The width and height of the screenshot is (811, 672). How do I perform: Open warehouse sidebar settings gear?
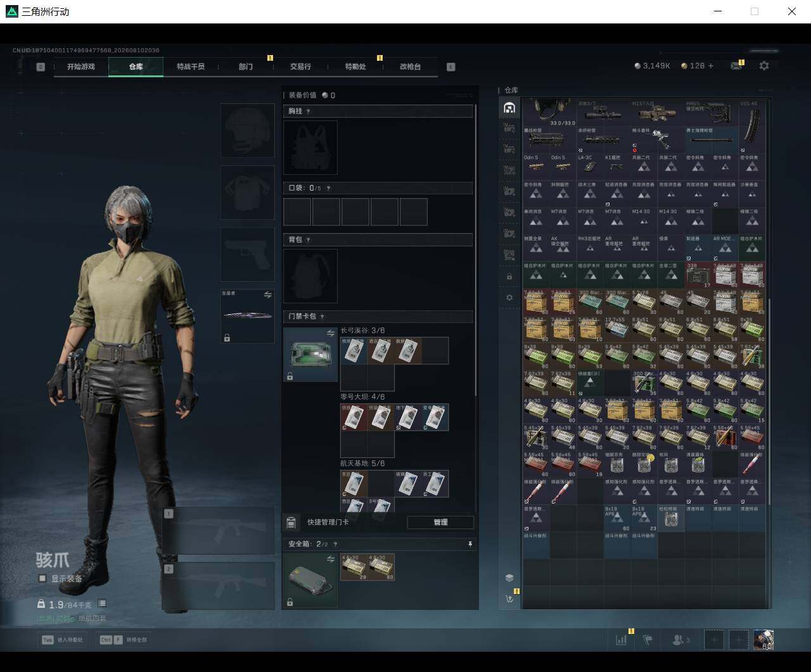(x=509, y=298)
